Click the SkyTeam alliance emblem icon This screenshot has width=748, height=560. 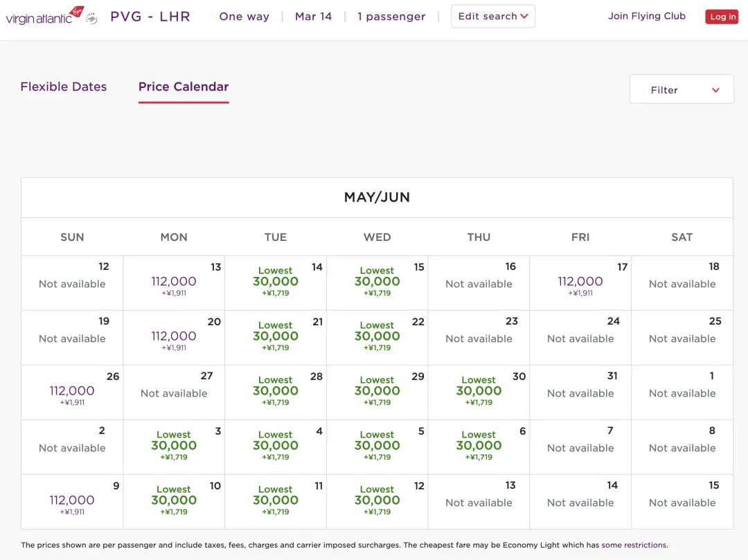coord(91,18)
